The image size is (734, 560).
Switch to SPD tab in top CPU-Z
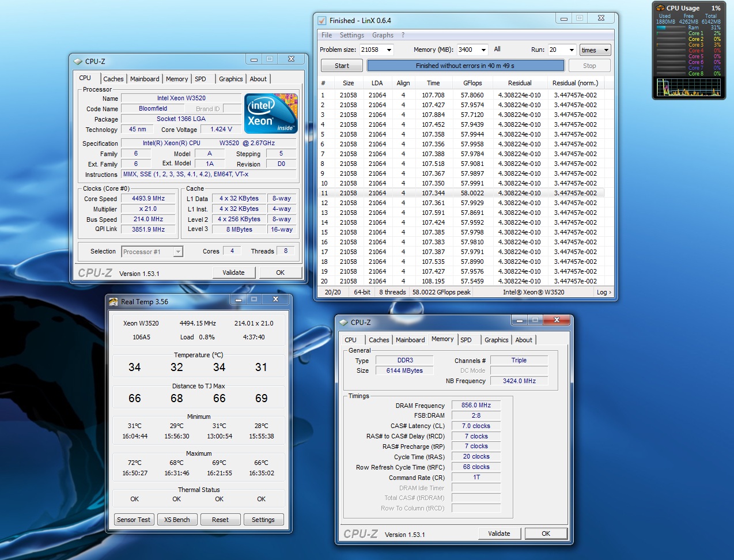point(200,79)
